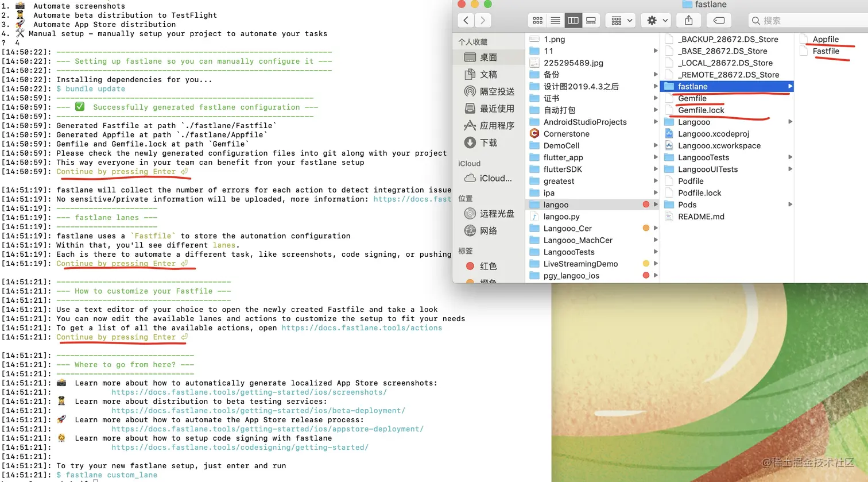Select the _BACKUP_28672.DS_Store file
Viewport: 868px width, 482px height.
coord(728,39)
